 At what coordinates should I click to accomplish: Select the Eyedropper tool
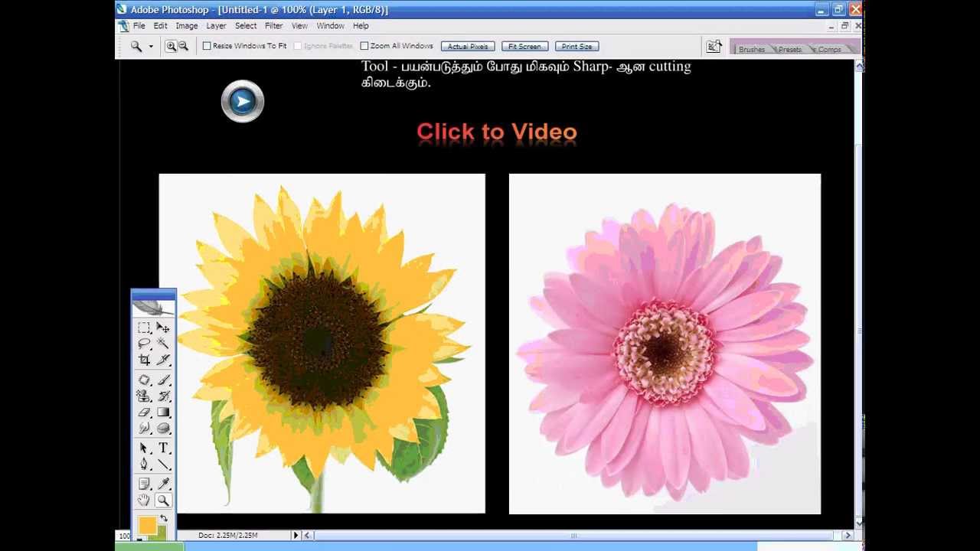(163, 484)
